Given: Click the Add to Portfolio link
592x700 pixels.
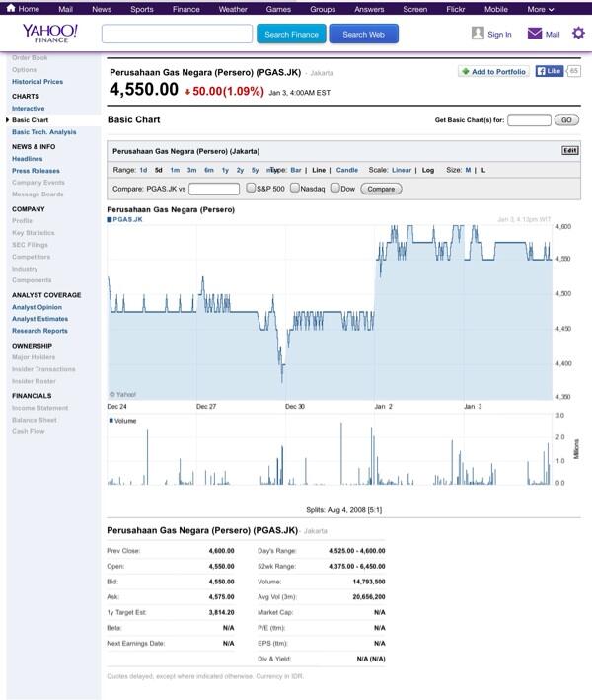Looking at the screenshot, I should pyautogui.click(x=498, y=72).
